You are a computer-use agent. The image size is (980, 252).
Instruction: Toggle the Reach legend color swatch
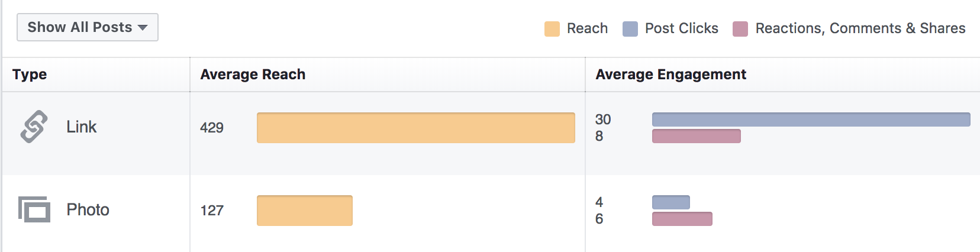(552, 29)
